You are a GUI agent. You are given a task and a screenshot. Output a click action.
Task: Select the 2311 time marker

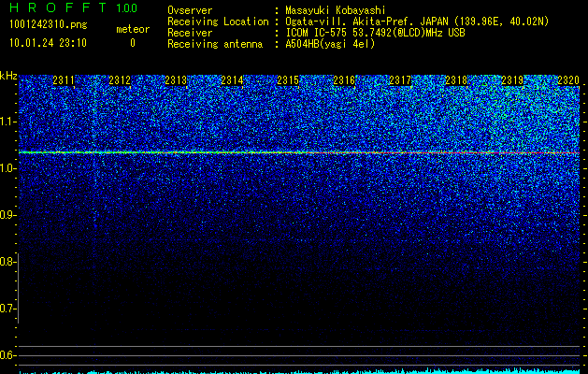64,80
